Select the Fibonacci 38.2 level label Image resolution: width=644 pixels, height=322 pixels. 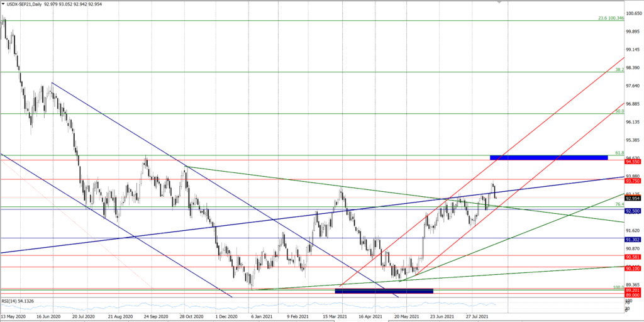(619, 70)
